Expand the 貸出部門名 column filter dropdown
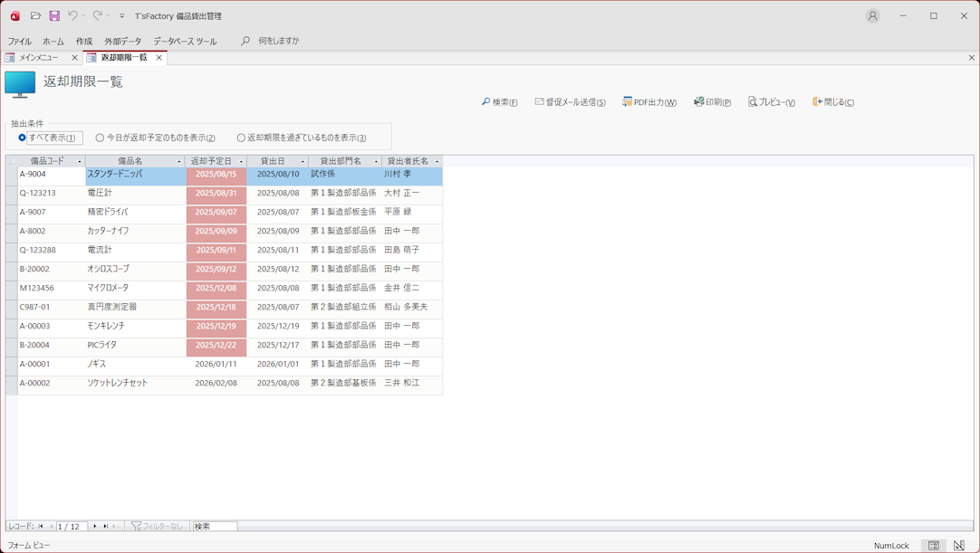This screenshot has height=553, width=980. pyautogui.click(x=376, y=161)
